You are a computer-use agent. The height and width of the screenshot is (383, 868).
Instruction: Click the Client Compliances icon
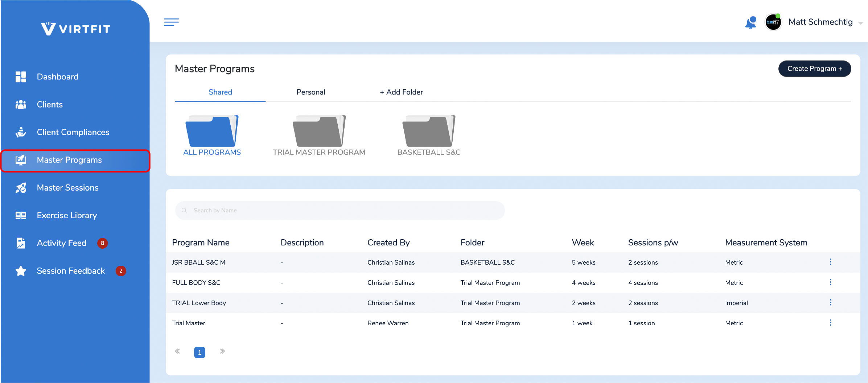click(21, 132)
